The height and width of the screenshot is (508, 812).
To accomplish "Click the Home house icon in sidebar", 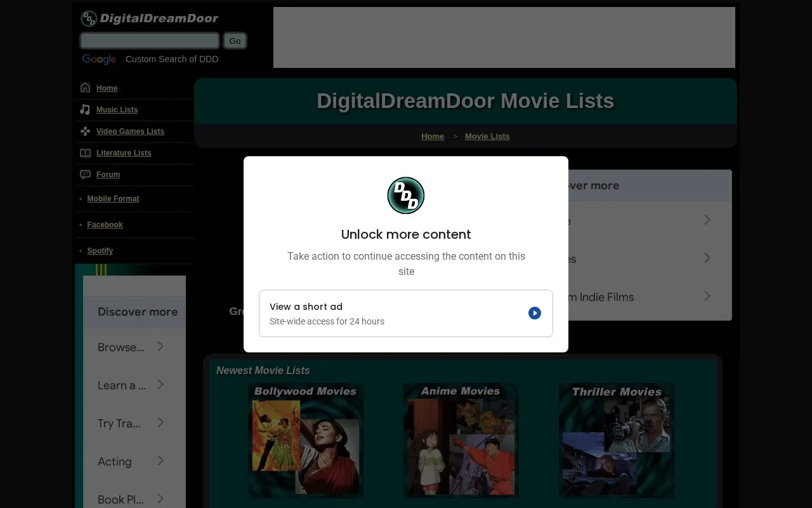I will tap(85, 88).
